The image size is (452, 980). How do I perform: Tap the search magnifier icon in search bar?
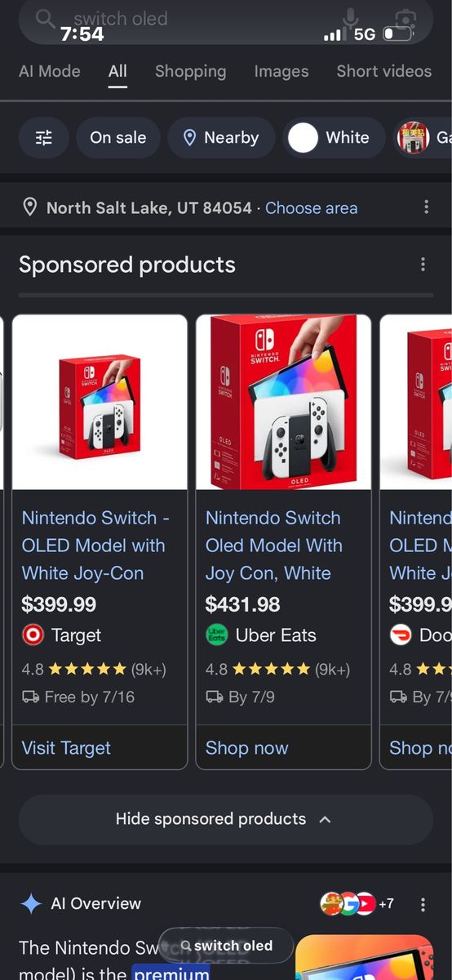tap(46, 18)
